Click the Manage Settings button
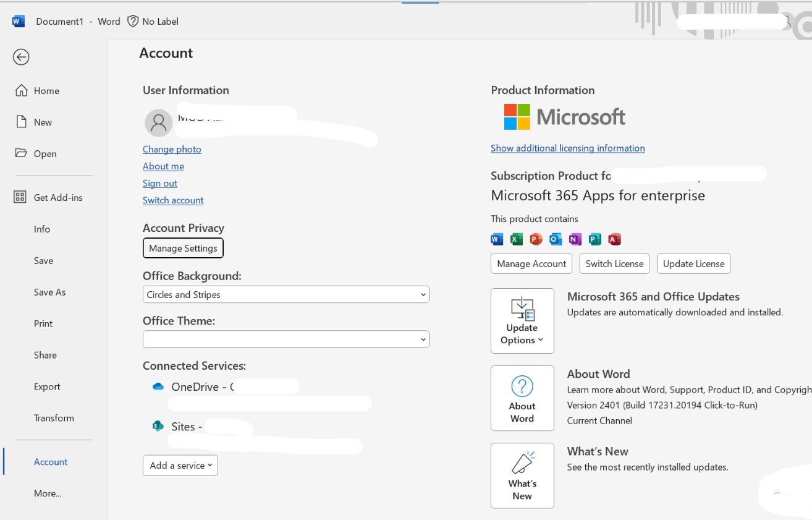The height and width of the screenshot is (520, 812). [x=183, y=248]
